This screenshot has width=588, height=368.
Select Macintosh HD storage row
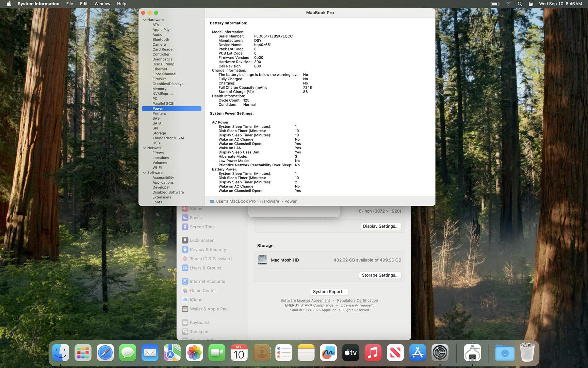tap(329, 260)
